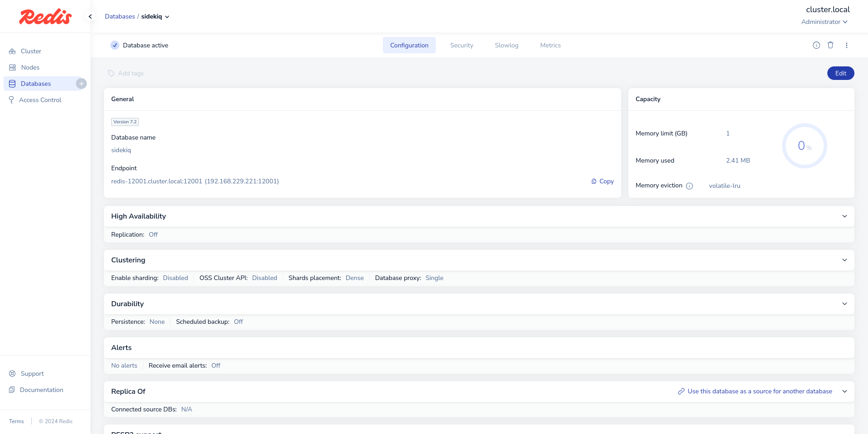The image size is (868, 434).
Task: Click the Alerts section header
Action: [x=479, y=348]
